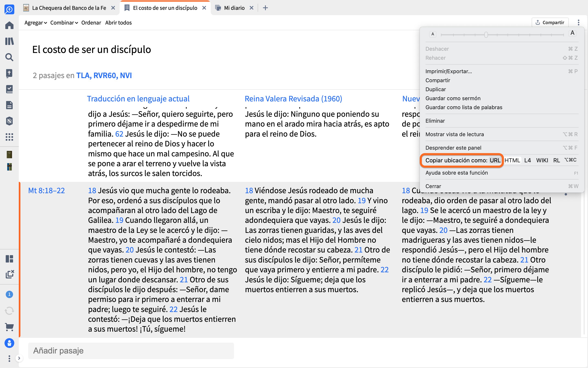Open a new tab with the plus icon

[265, 8]
